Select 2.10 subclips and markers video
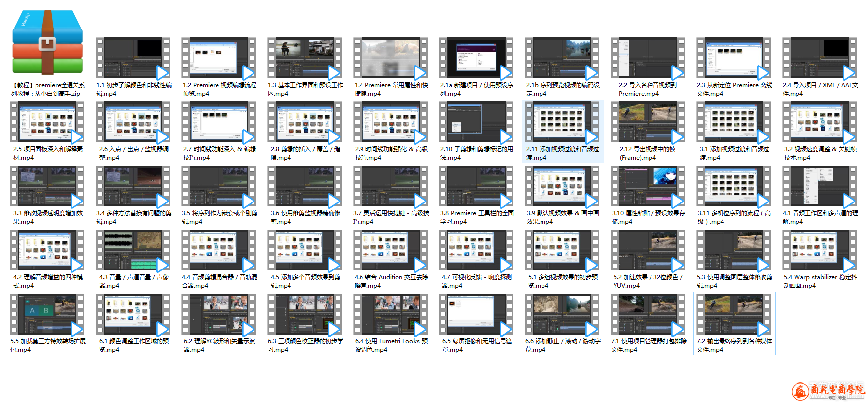Image resolution: width=868 pixels, height=404 pixels. [x=476, y=122]
